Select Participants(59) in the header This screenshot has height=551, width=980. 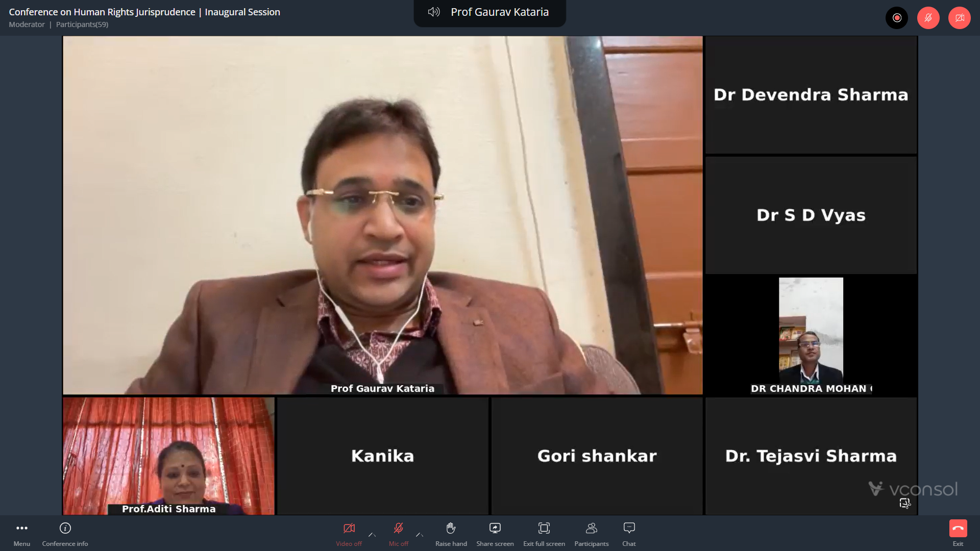click(82, 24)
